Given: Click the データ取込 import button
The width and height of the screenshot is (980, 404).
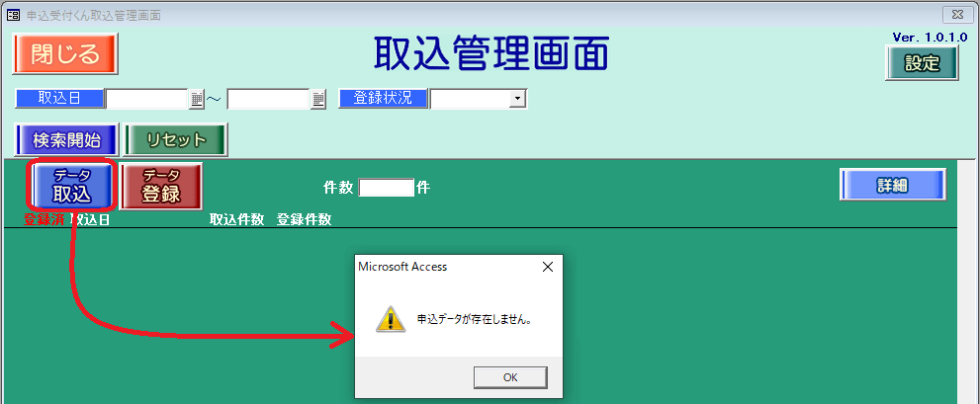Looking at the screenshot, I should point(72,186).
